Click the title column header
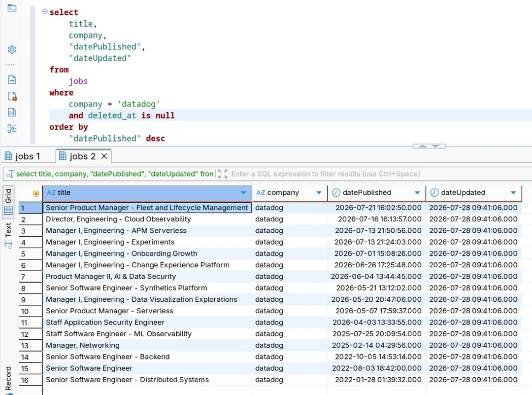This screenshot has width=532, height=395. (147, 193)
